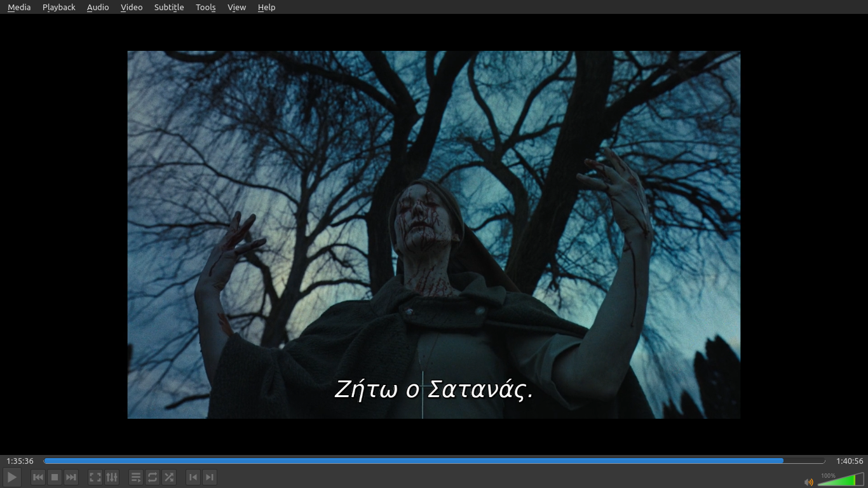
Task: Seek within the playback progress bar
Action: tap(434, 461)
